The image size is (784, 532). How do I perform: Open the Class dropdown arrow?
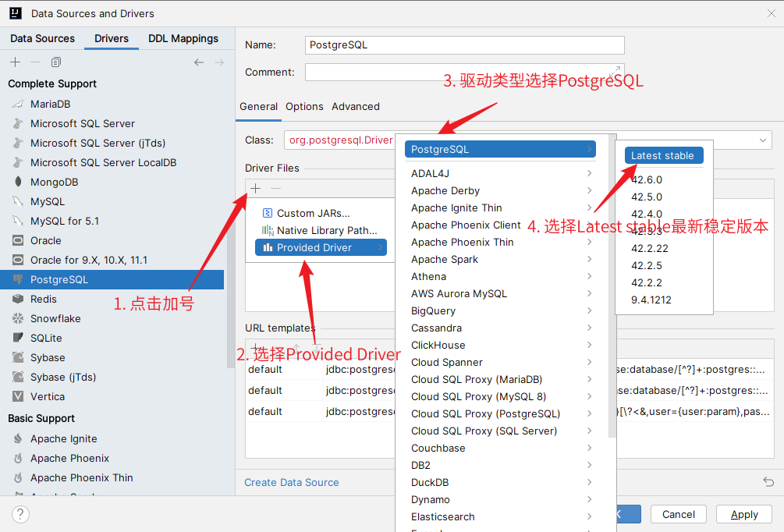pos(762,140)
